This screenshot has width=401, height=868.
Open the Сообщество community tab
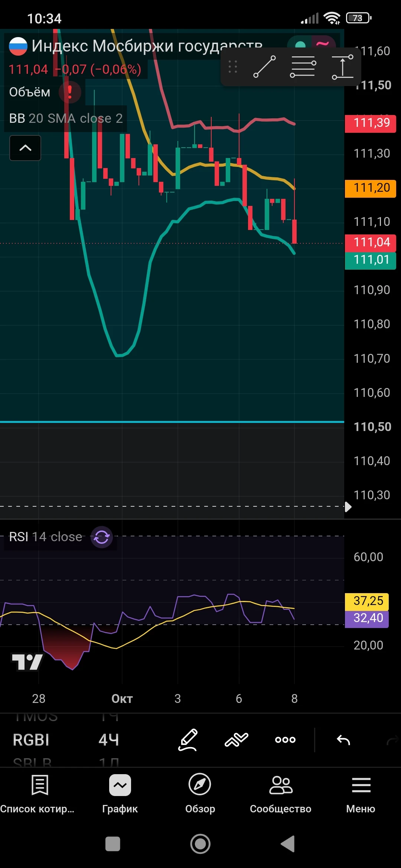[x=281, y=794]
